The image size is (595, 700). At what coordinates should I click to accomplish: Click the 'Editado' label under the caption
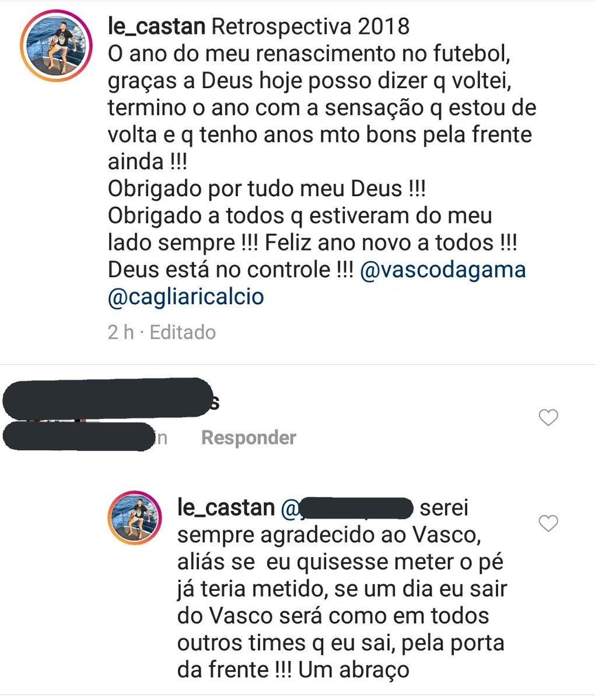pyautogui.click(x=183, y=332)
